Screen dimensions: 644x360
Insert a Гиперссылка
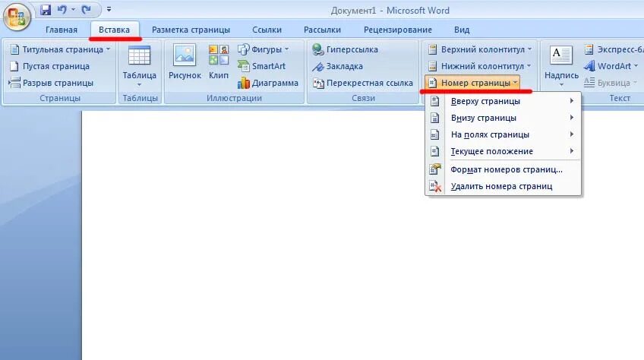click(345, 49)
